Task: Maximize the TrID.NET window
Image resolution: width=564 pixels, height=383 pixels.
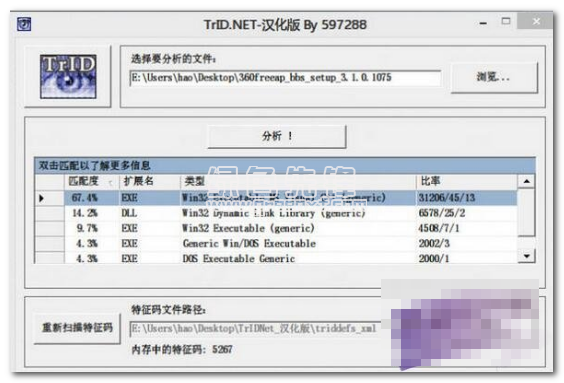Action: (x=506, y=22)
